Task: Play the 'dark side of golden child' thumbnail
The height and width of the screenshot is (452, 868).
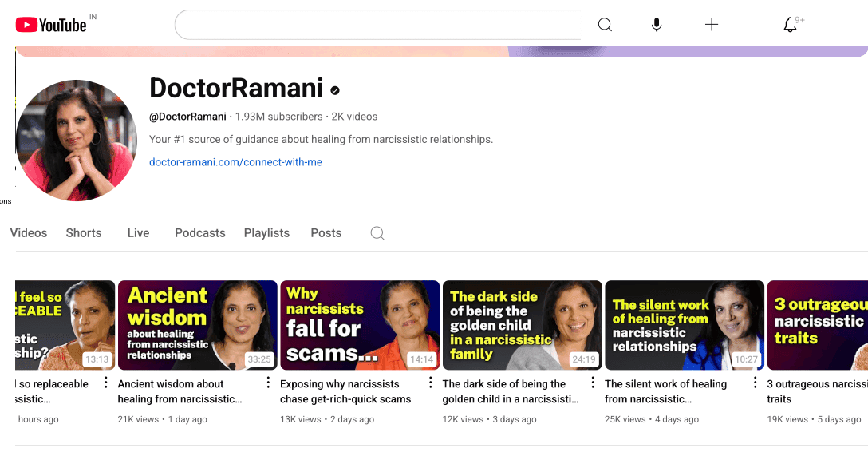Action: (x=522, y=325)
